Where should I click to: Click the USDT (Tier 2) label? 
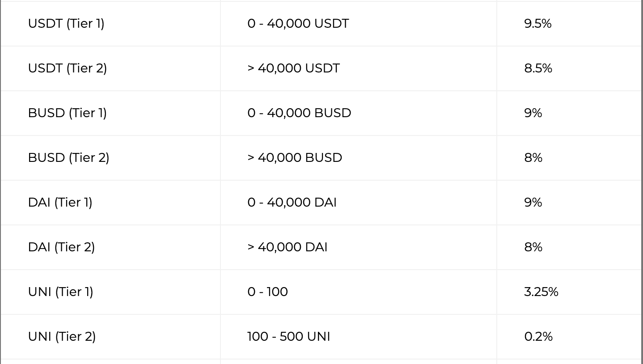[67, 68]
